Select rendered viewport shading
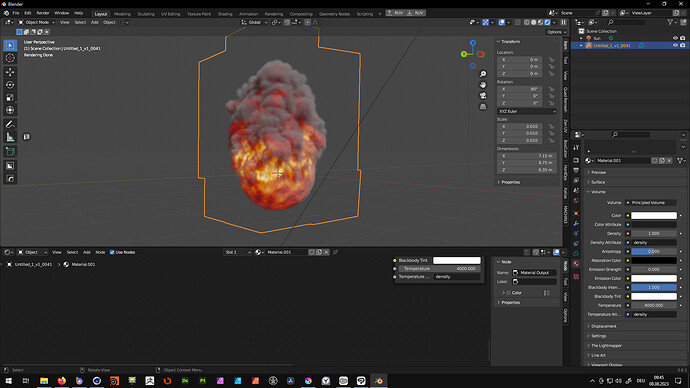This screenshot has width=690, height=388. pyautogui.click(x=547, y=22)
